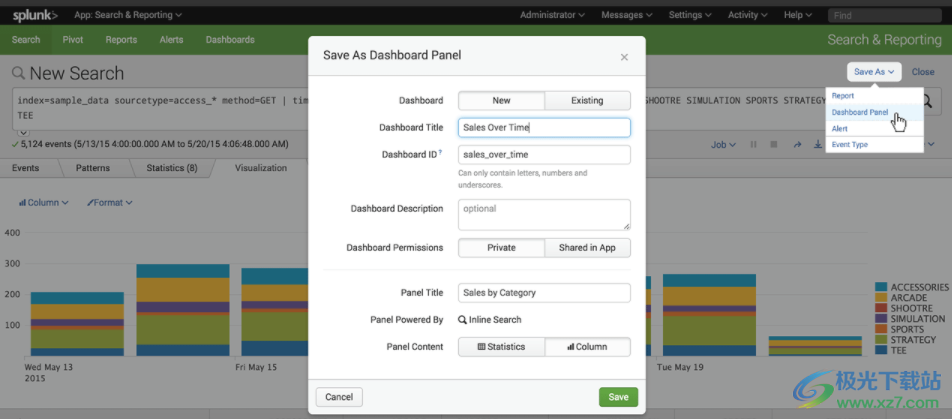Click the Dashboard ID input field
952x419 pixels.
click(x=544, y=155)
